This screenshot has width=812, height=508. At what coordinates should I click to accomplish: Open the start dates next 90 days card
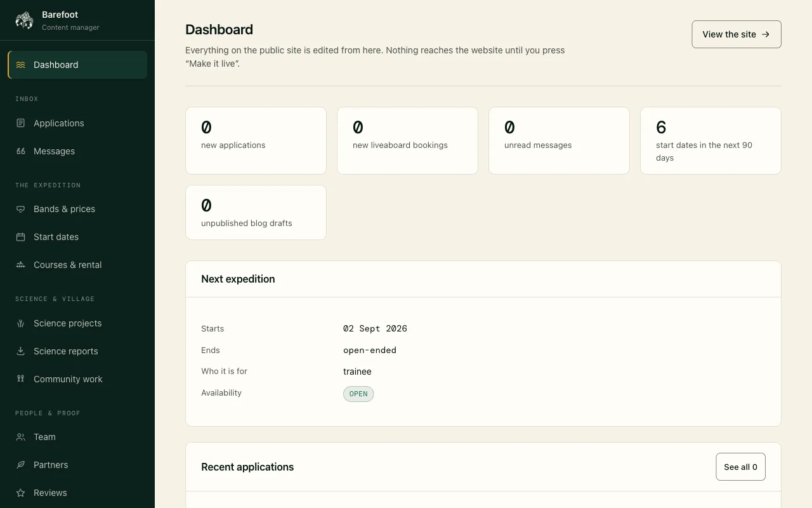point(710,140)
